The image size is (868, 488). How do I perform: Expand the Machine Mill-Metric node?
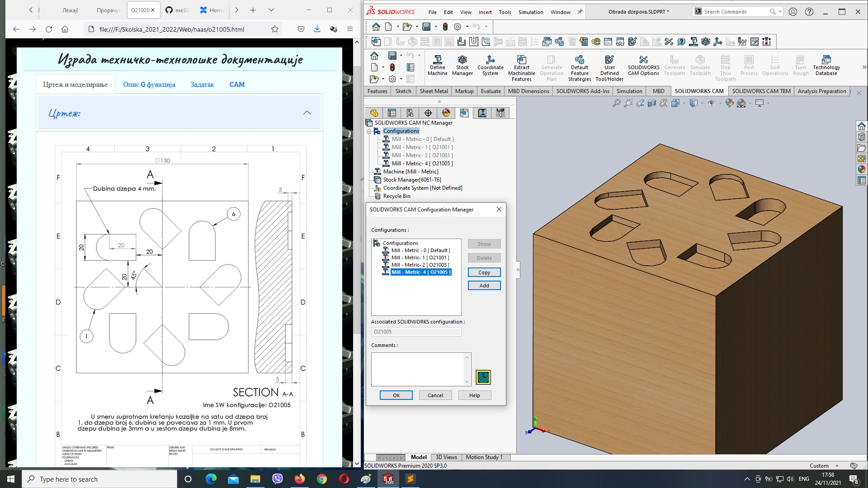click(370, 172)
